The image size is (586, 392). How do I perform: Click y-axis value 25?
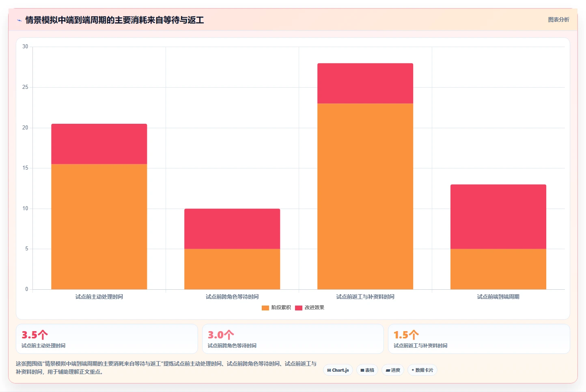pyautogui.click(x=25, y=87)
